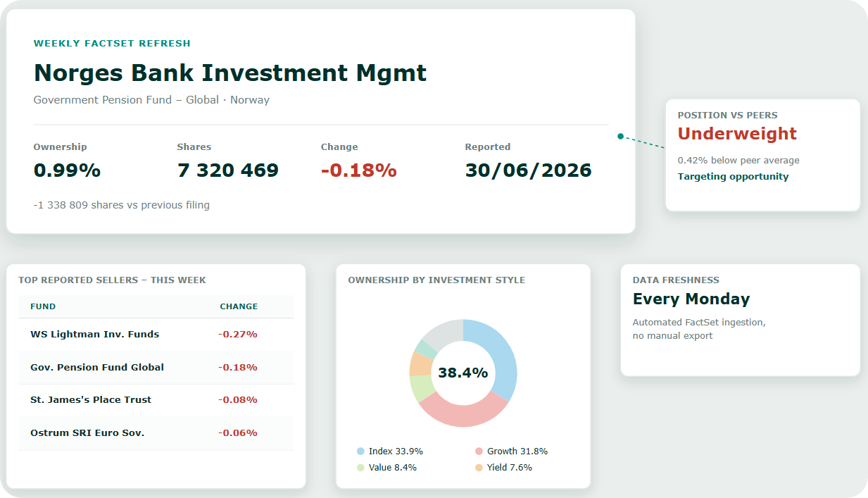
Task: Click the Underweight status text
Action: [x=737, y=134]
